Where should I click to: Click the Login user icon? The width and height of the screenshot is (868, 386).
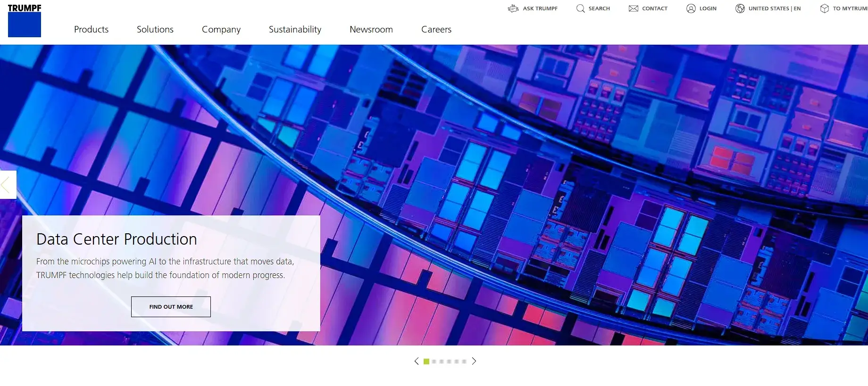pos(691,8)
